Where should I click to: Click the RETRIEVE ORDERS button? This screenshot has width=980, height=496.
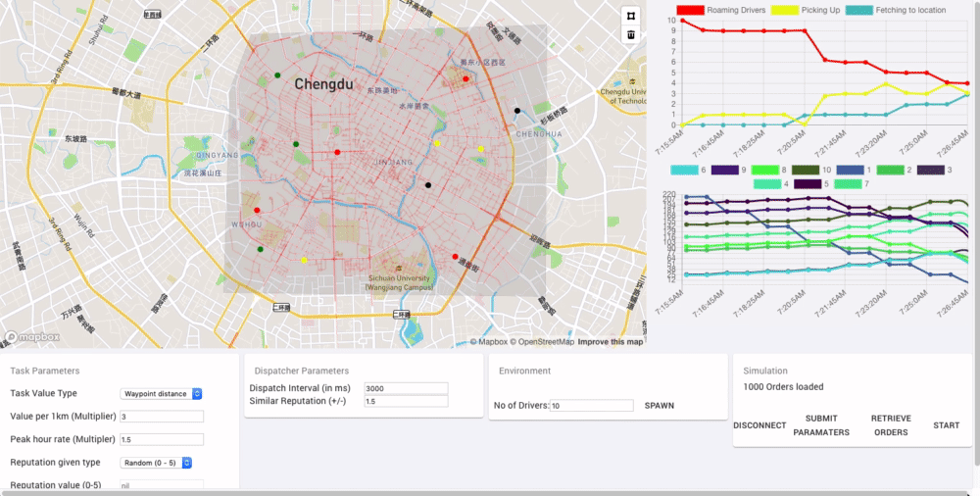point(891,425)
